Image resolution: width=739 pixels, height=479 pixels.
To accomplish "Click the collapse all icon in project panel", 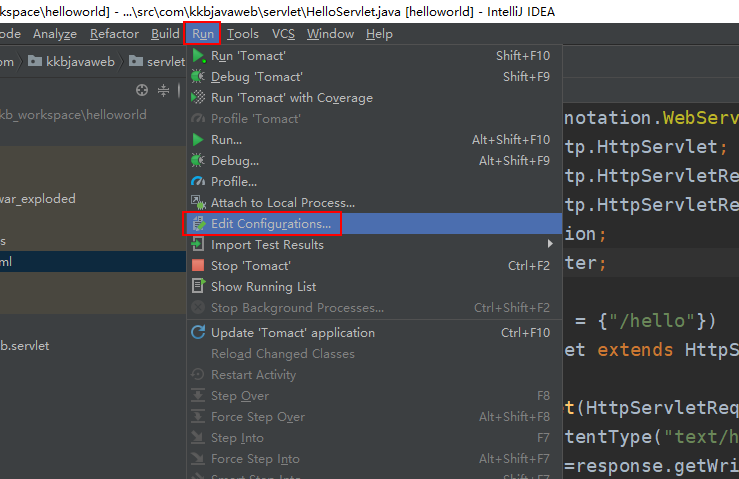I will pos(164,90).
